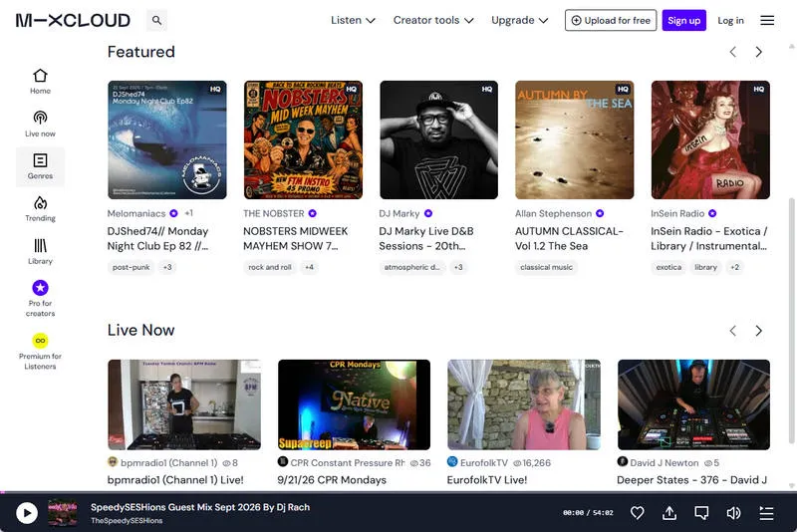
Task: Click David J Newton avatar icon
Action: (x=622, y=462)
